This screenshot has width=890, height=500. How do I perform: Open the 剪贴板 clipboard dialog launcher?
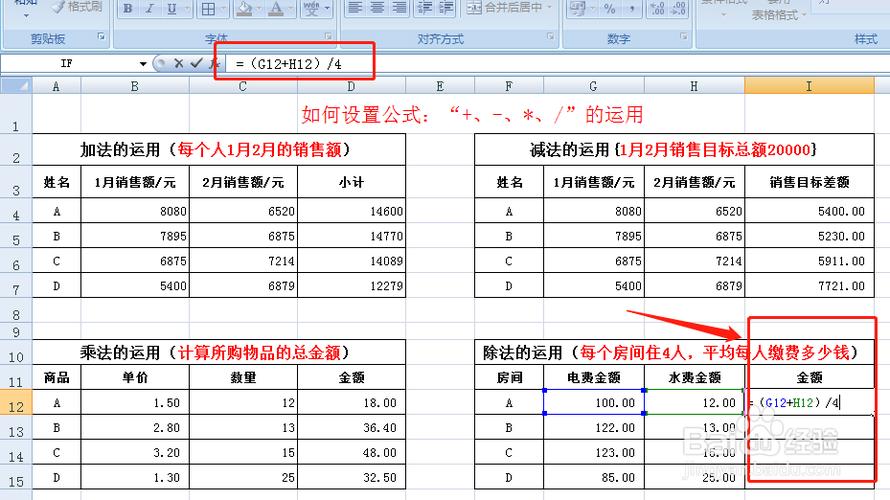[x=101, y=36]
